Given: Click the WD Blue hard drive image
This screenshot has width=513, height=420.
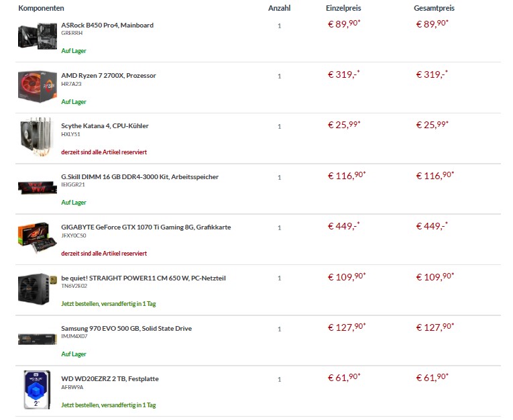Looking at the screenshot, I should tap(37, 390).
